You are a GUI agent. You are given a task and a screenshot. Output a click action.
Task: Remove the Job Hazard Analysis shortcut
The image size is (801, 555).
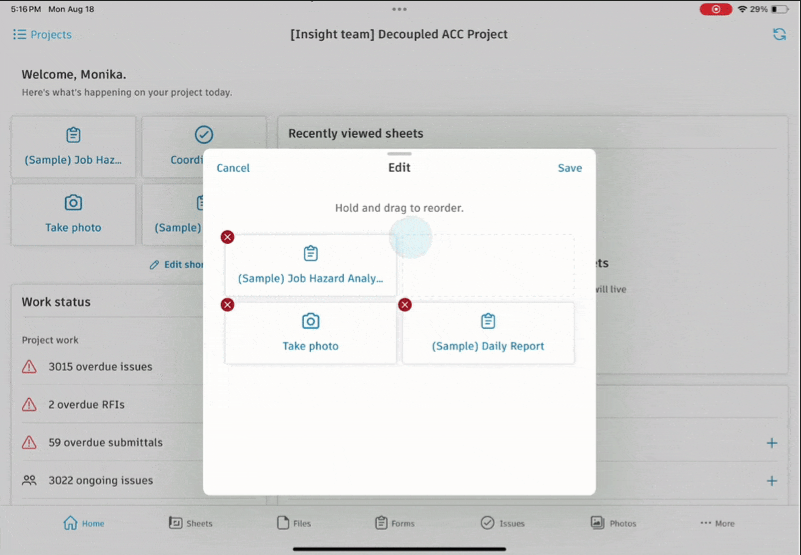coord(227,237)
